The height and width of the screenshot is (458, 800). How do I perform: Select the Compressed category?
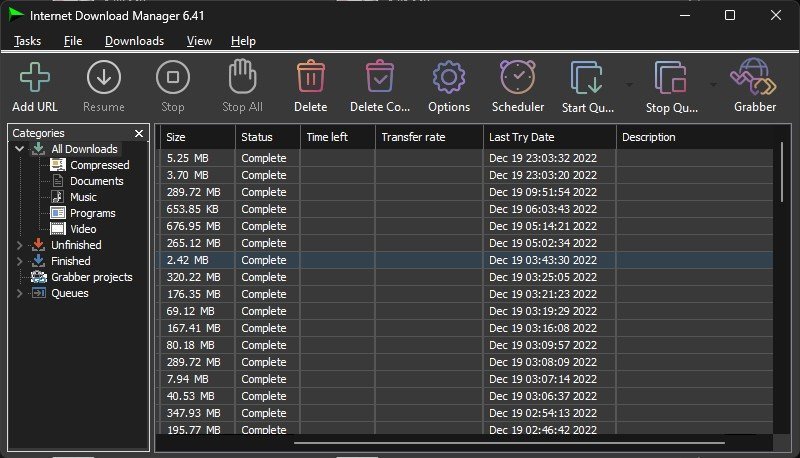point(99,165)
